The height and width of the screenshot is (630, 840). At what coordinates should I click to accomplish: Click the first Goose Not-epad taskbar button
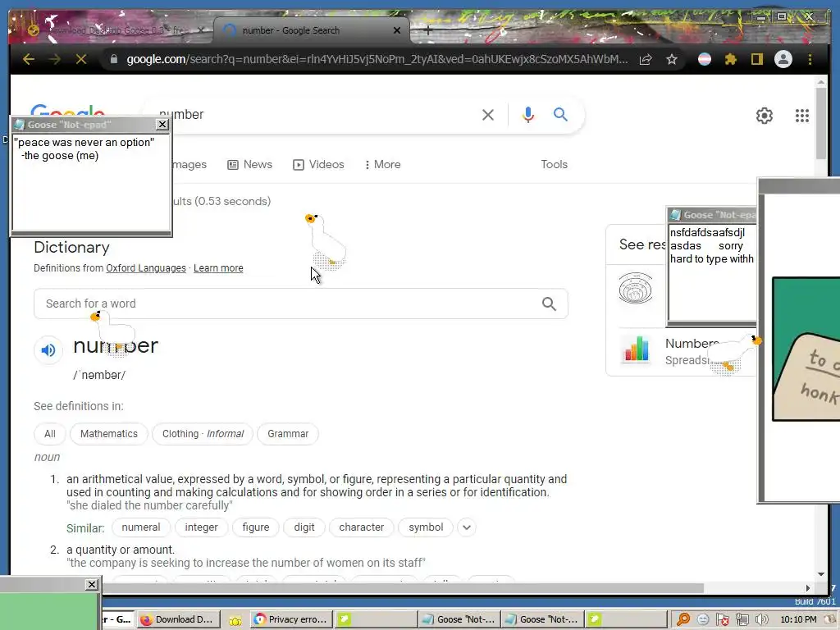tap(459, 619)
